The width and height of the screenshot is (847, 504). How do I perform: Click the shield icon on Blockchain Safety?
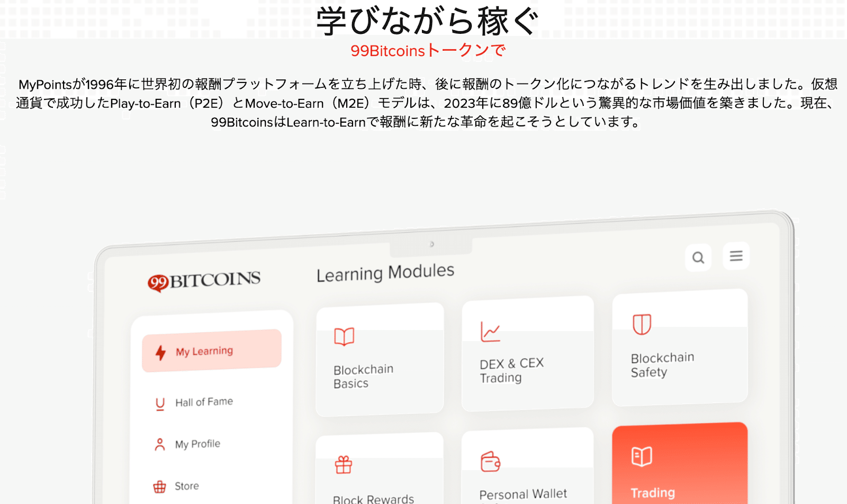(642, 324)
